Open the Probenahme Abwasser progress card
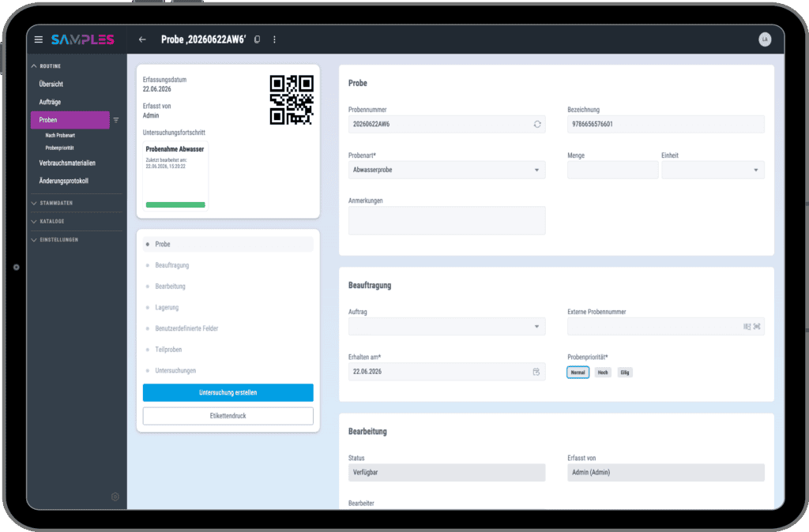 [x=175, y=176]
